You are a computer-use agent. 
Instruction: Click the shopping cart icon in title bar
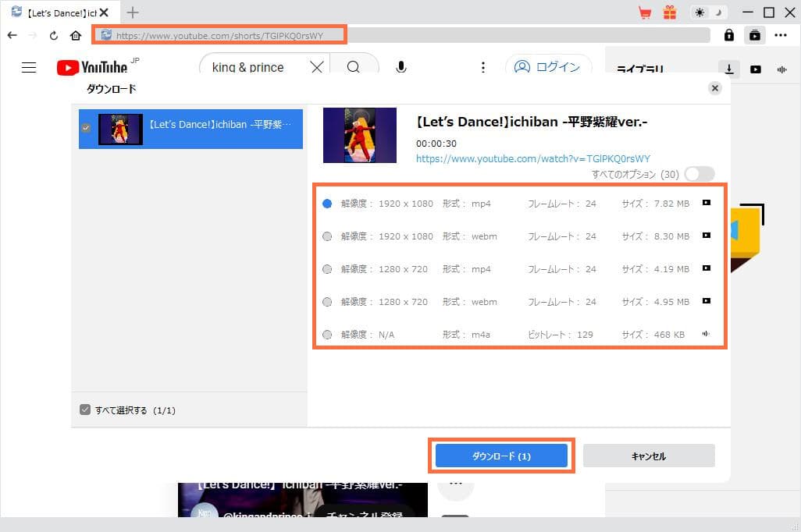[645, 12]
